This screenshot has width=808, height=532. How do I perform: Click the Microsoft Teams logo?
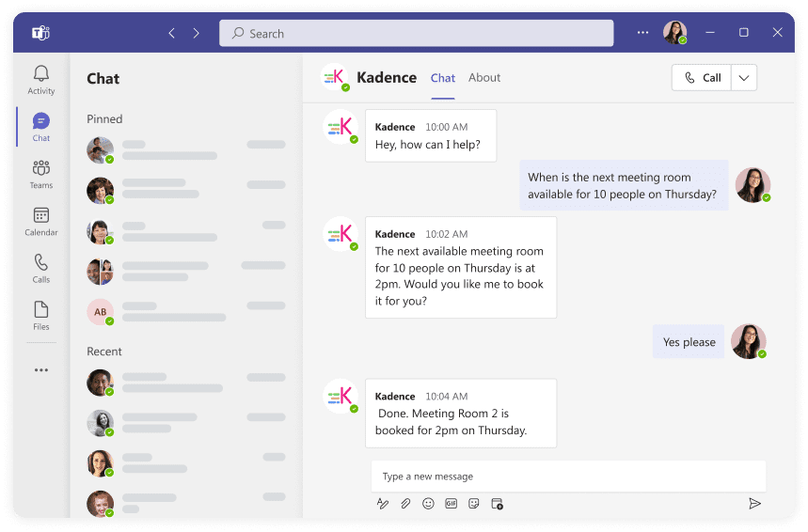tap(40, 33)
